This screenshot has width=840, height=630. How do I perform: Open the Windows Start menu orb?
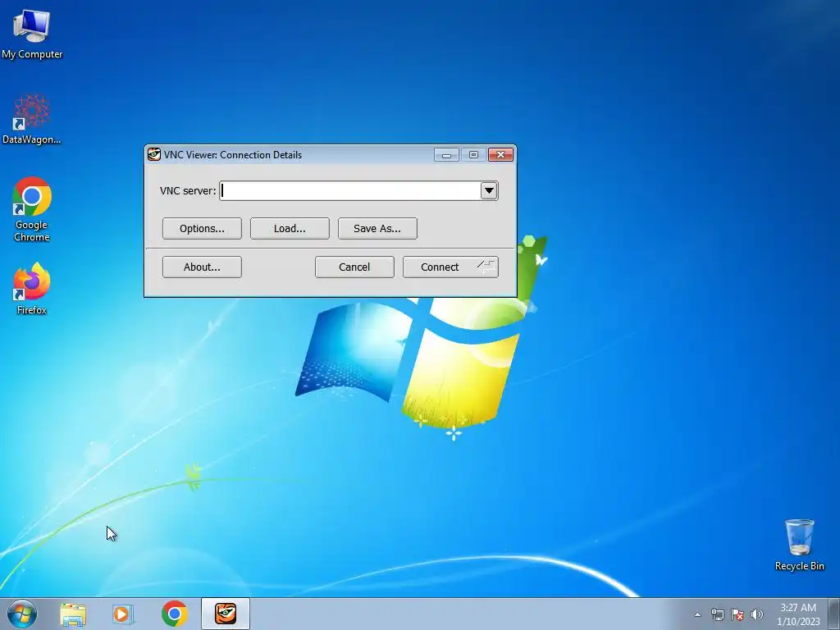coord(22,614)
